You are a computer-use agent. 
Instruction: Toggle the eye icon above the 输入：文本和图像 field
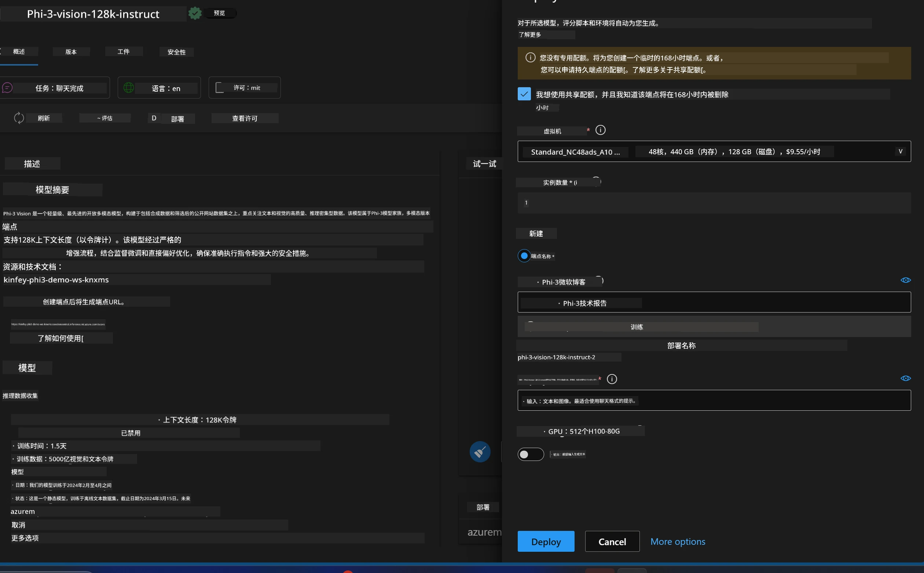(905, 378)
